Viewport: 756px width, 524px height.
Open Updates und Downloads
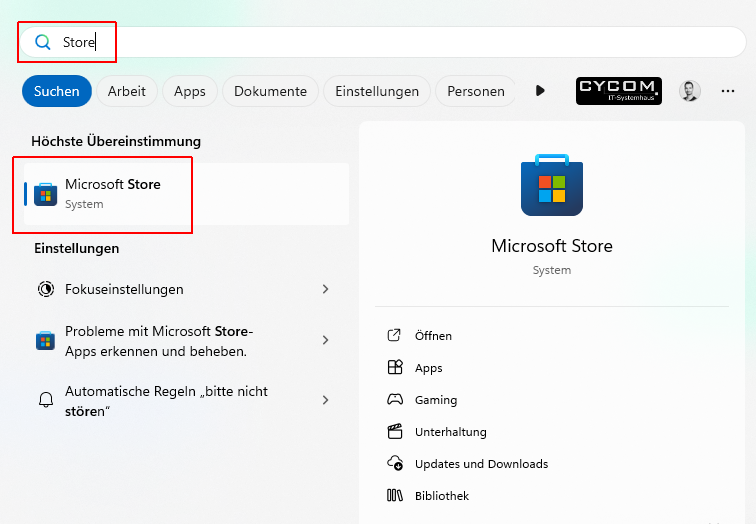click(x=482, y=464)
